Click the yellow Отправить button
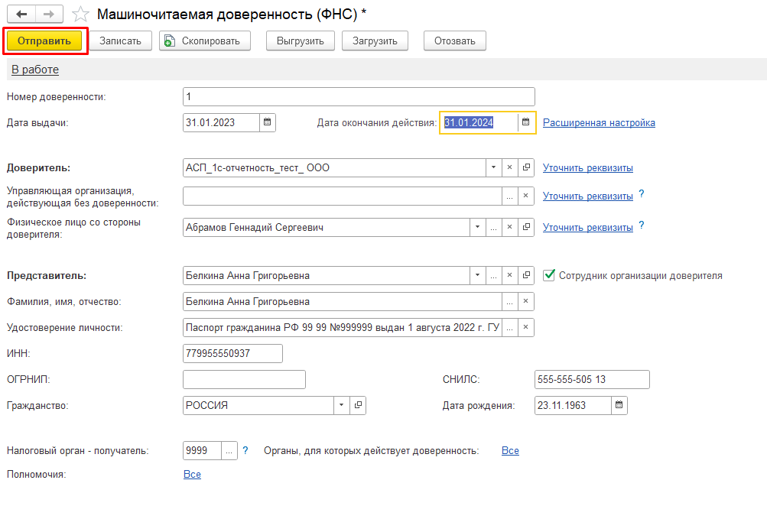The image size is (767, 532). click(x=44, y=41)
